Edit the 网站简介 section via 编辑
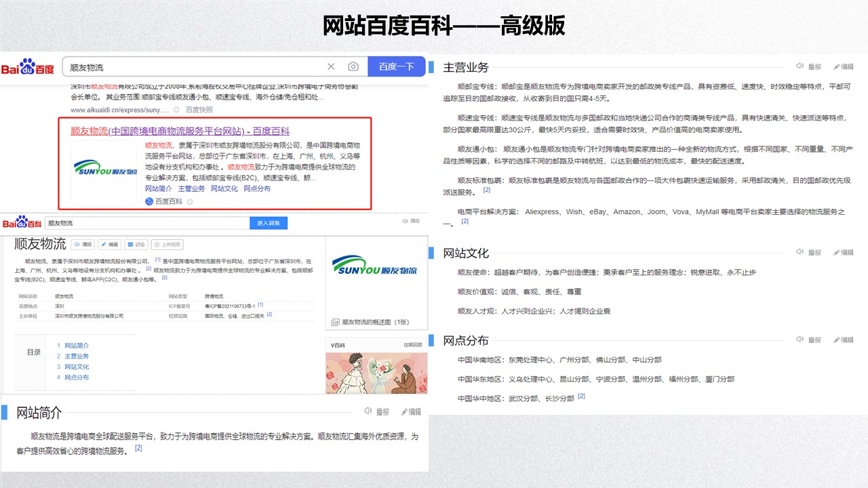This screenshot has height=488, width=868. point(411,411)
